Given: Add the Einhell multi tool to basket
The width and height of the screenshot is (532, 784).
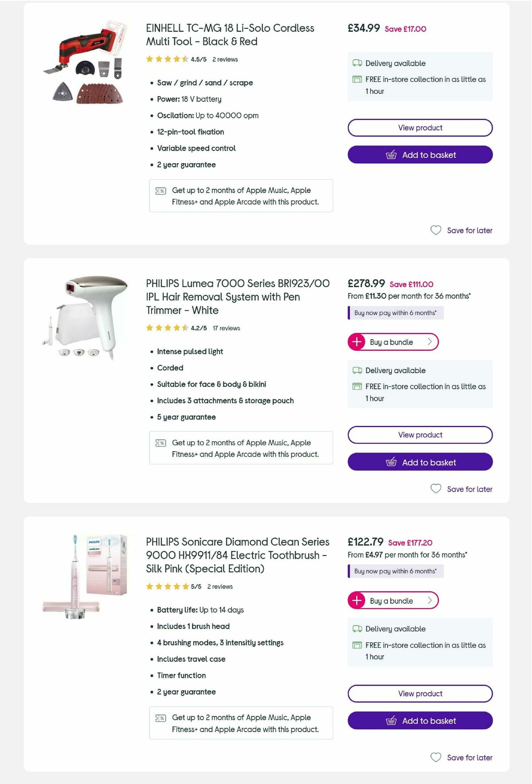Looking at the screenshot, I should 420,155.
